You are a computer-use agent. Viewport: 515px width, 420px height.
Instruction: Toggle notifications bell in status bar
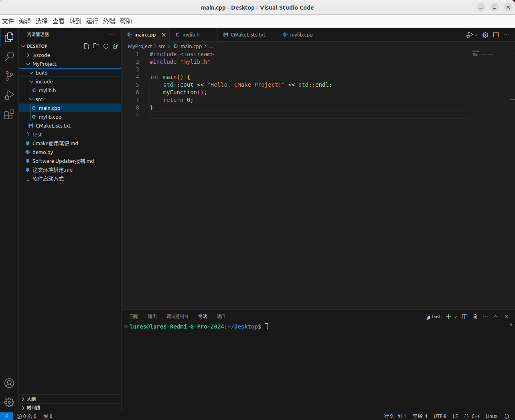click(507, 416)
